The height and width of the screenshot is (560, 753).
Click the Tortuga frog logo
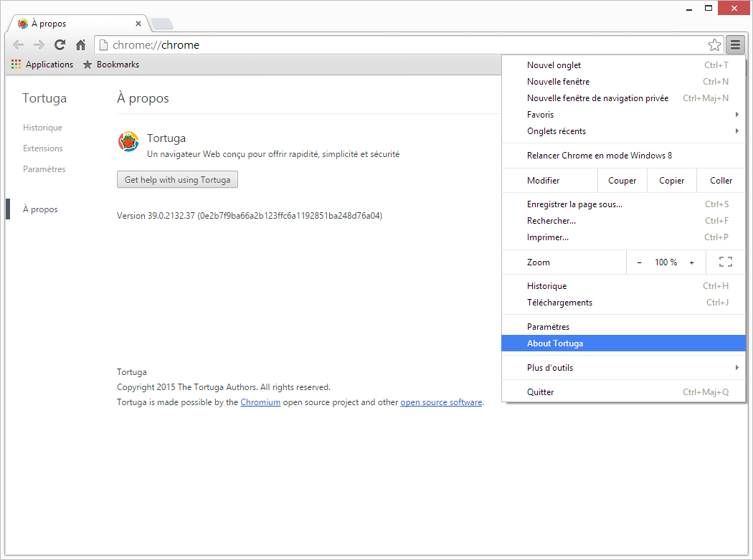[128, 142]
